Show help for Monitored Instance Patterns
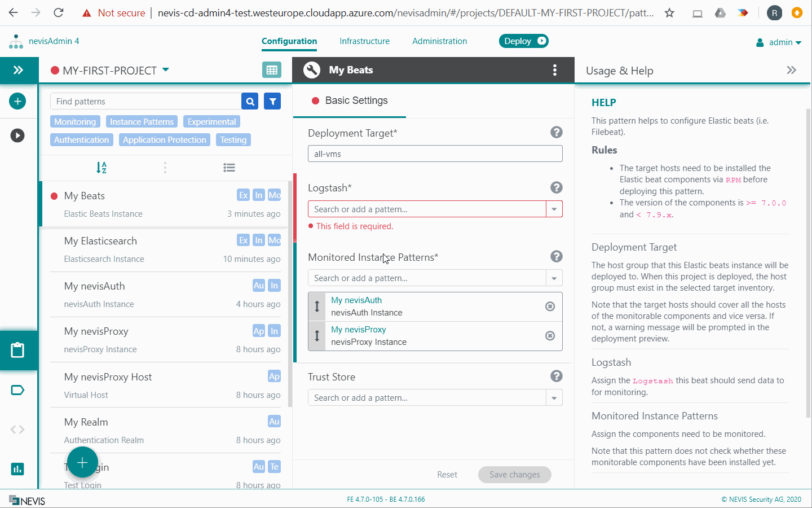This screenshot has width=812, height=508. tap(557, 256)
